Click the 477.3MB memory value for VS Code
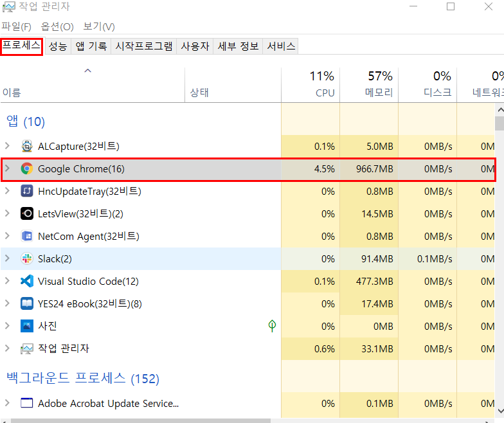This screenshot has height=423, width=504. pyautogui.click(x=374, y=282)
